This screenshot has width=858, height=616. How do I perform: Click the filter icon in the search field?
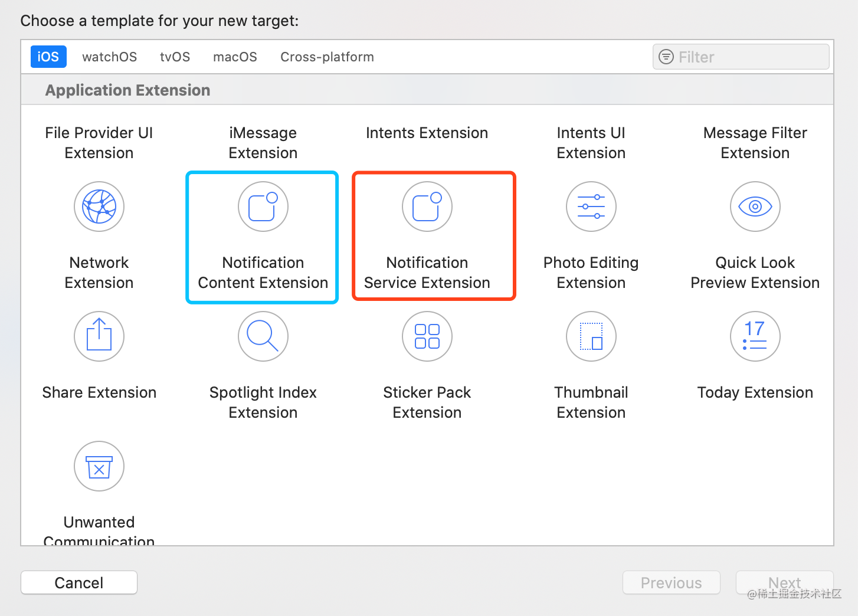(x=666, y=57)
